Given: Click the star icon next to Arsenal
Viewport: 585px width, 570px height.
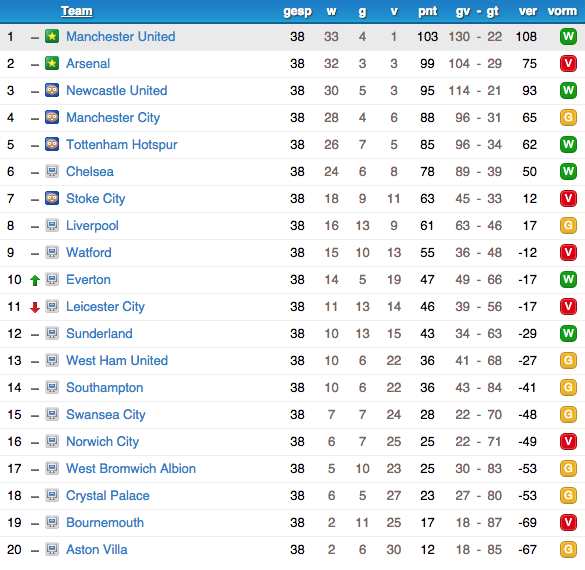Looking at the screenshot, I should (52, 63).
